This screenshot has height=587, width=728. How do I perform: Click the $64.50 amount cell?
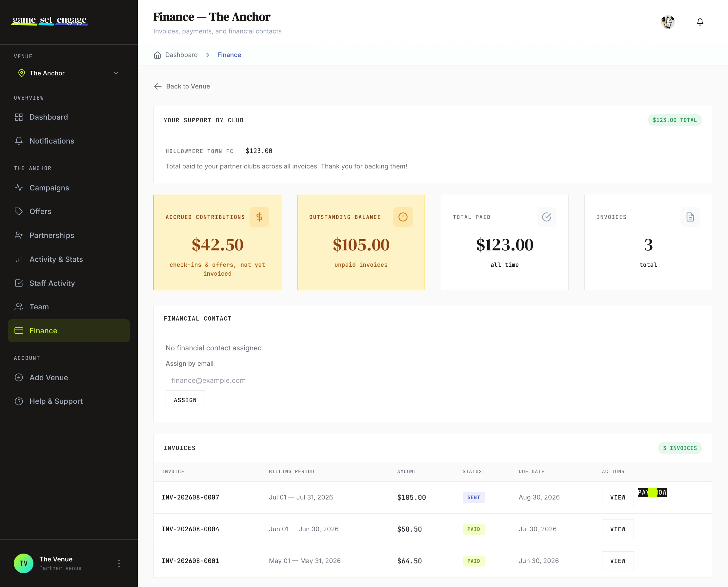(x=409, y=561)
